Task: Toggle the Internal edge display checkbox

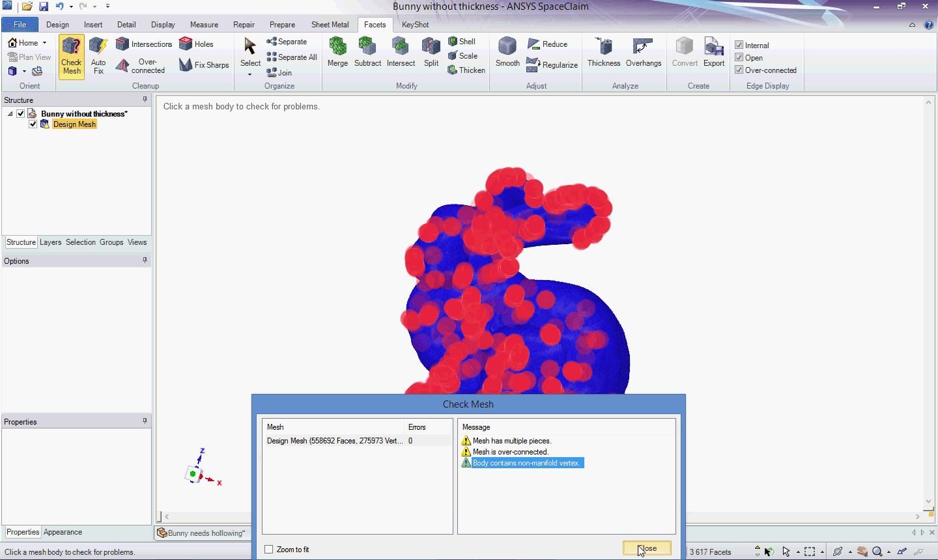Action: 739,45
